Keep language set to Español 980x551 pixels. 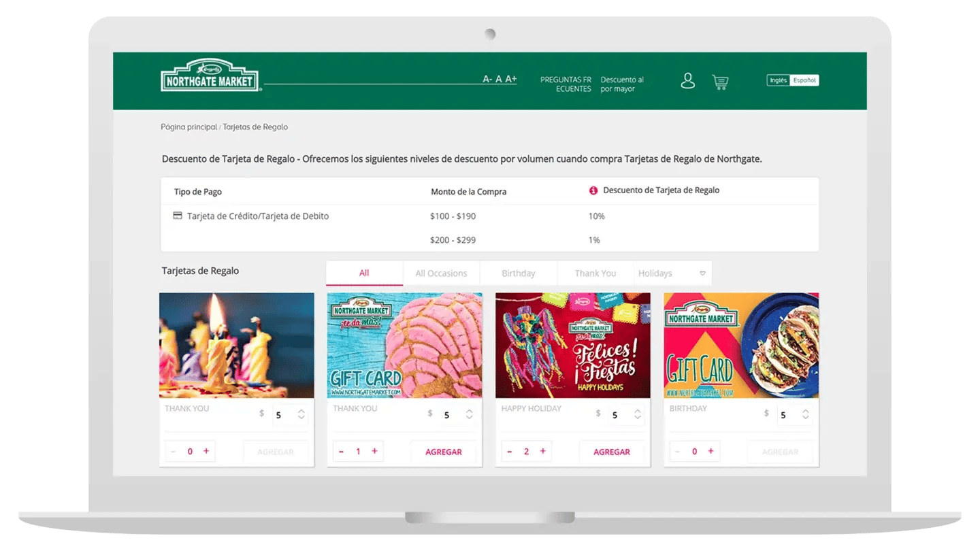pos(805,80)
